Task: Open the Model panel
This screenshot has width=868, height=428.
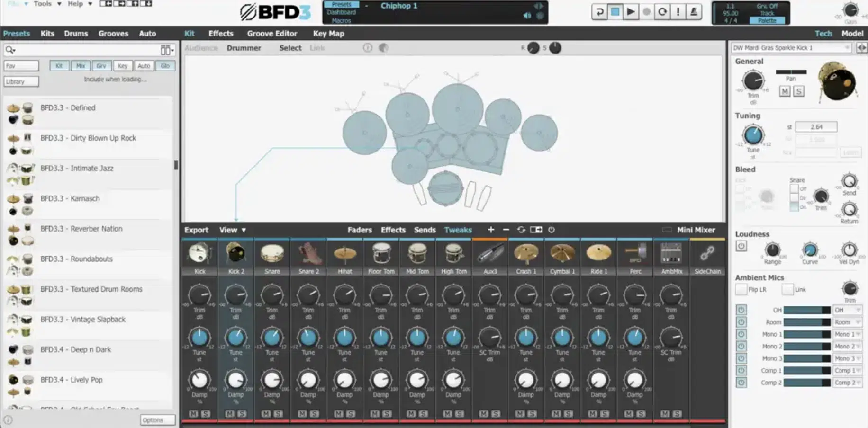Action: click(852, 34)
